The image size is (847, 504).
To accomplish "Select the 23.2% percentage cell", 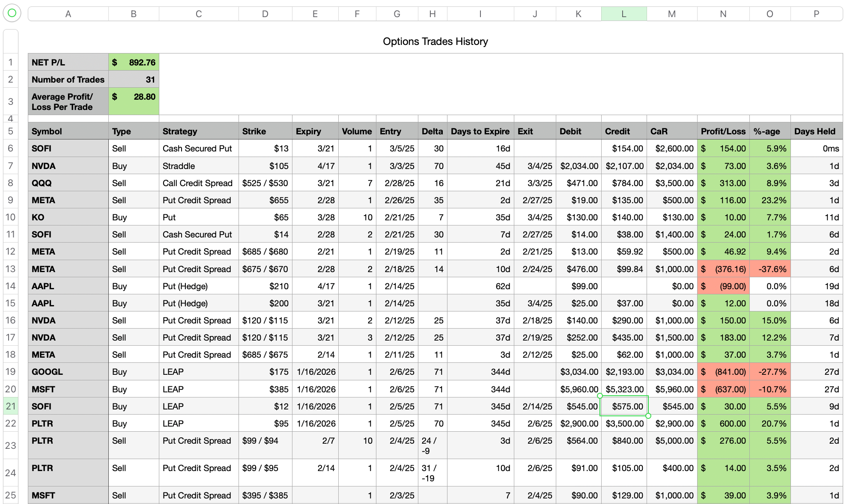I will [x=770, y=200].
